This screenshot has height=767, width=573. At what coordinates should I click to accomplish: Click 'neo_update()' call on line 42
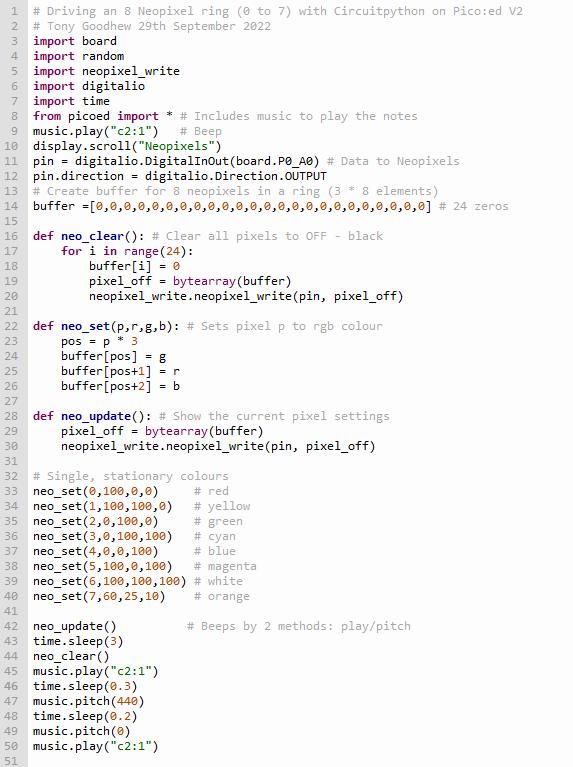coord(75,626)
